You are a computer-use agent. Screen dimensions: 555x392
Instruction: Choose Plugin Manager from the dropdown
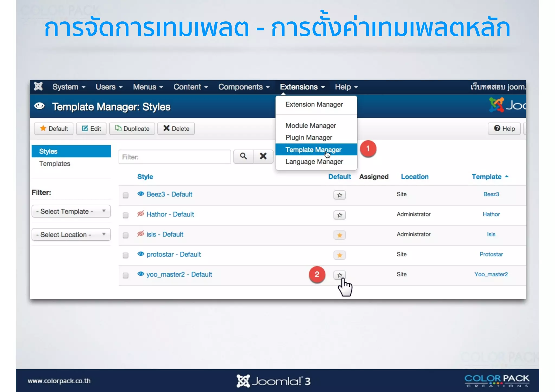[x=309, y=138]
